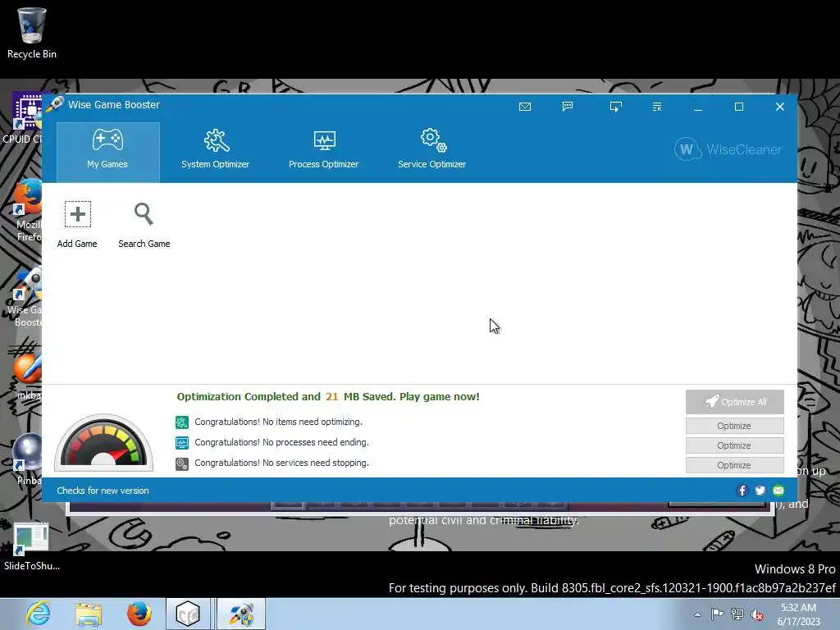Screen dimensions: 840x630
Task: Select Recycle Bin desktop icon
Action: (32, 33)
